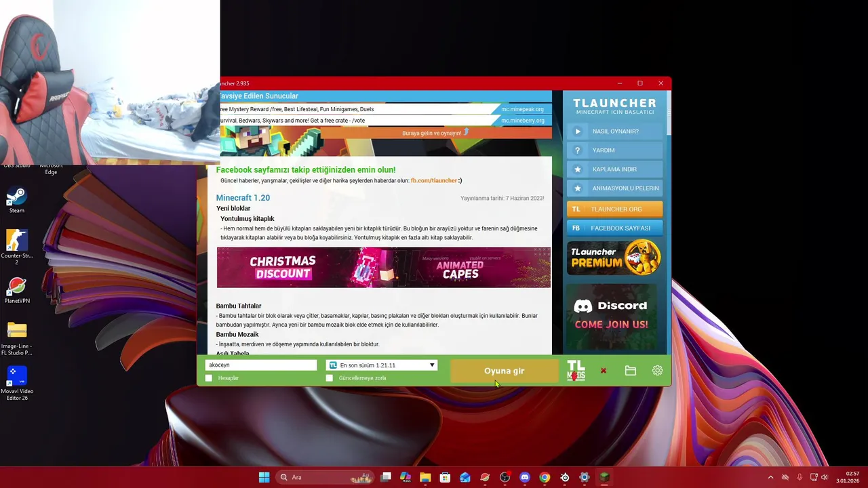The image size is (868, 488).
Task: Toggle the Hesaplar checkbox
Action: 209,378
